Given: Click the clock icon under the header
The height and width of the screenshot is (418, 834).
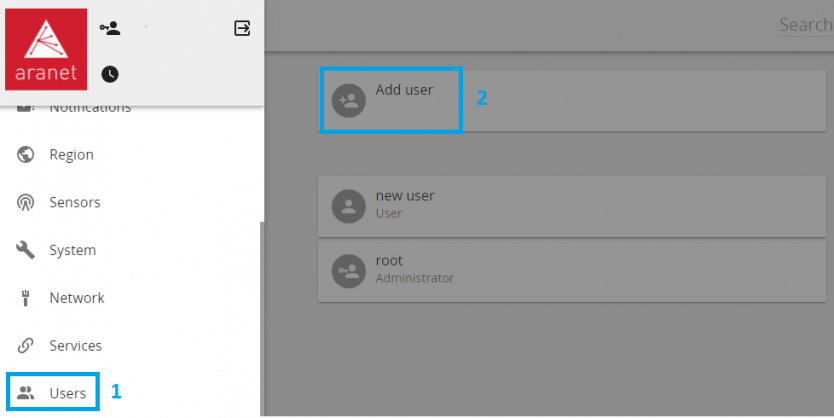Looking at the screenshot, I should pos(110,74).
